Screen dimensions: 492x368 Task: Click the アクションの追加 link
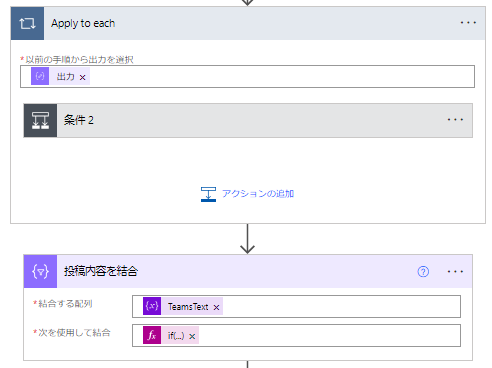[258, 194]
